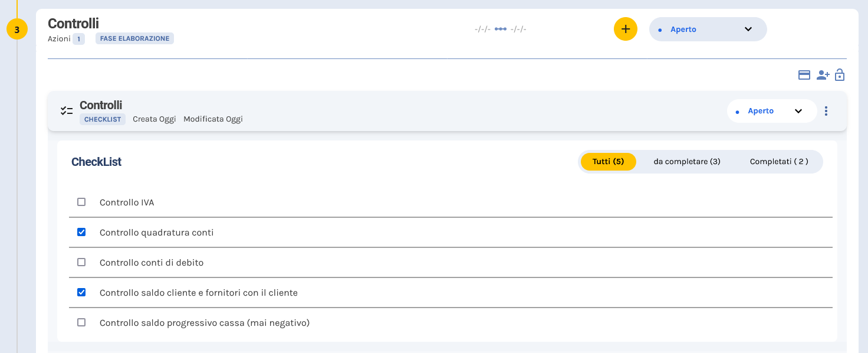The height and width of the screenshot is (353, 868).
Task: Open the three-dot menu for Controlli checklist
Action: point(826,111)
